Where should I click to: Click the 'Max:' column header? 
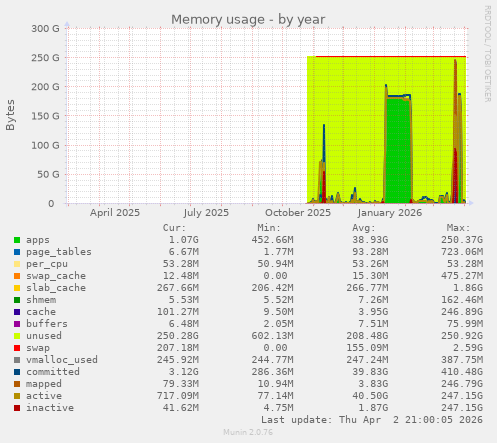(x=458, y=228)
